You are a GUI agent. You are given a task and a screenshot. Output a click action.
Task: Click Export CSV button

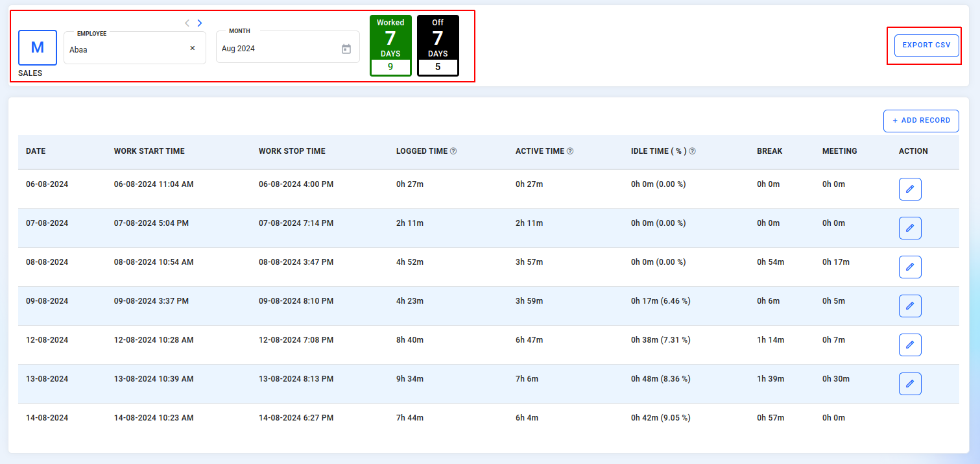[926, 45]
